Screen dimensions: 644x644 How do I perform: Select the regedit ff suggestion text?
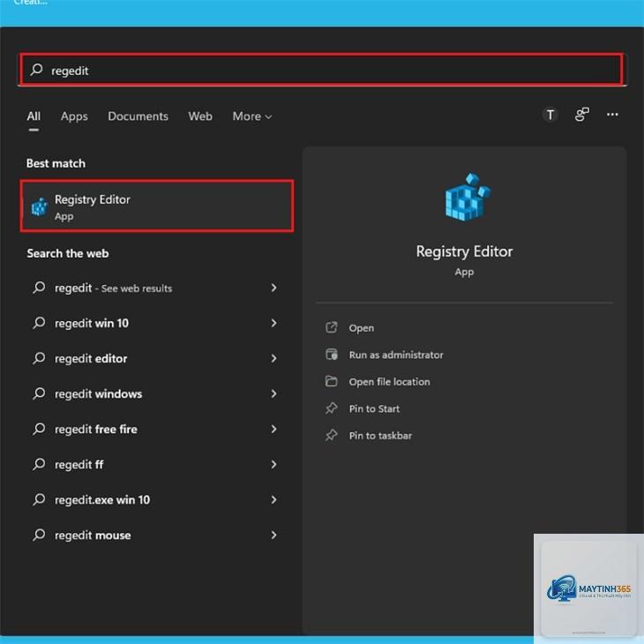tap(79, 465)
